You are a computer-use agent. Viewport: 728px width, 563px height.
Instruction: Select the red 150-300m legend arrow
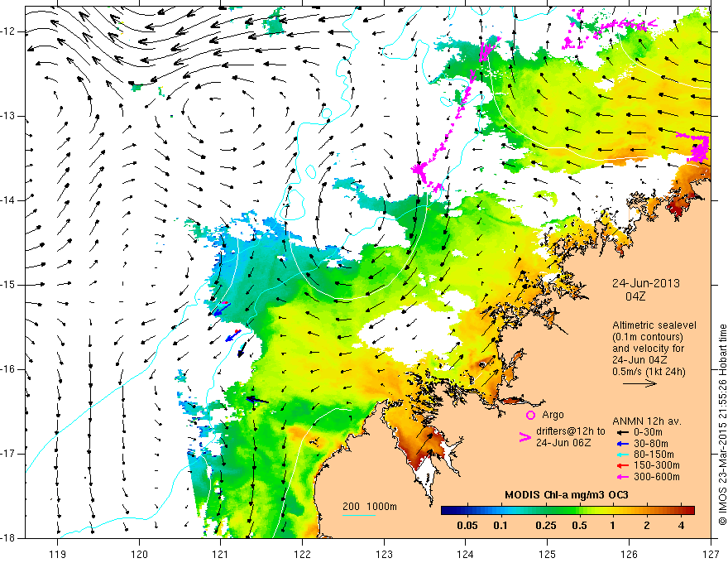pos(622,465)
